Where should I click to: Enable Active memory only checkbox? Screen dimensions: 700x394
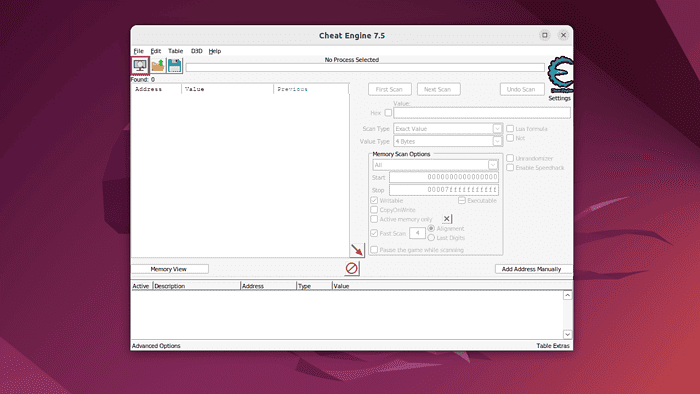(x=374, y=219)
